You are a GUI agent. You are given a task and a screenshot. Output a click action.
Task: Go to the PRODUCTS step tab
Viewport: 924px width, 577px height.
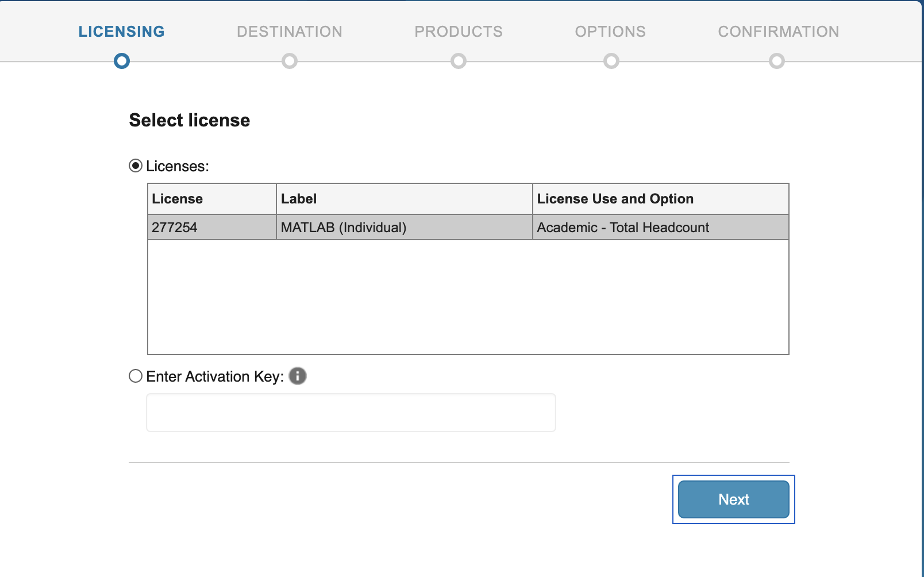click(459, 32)
